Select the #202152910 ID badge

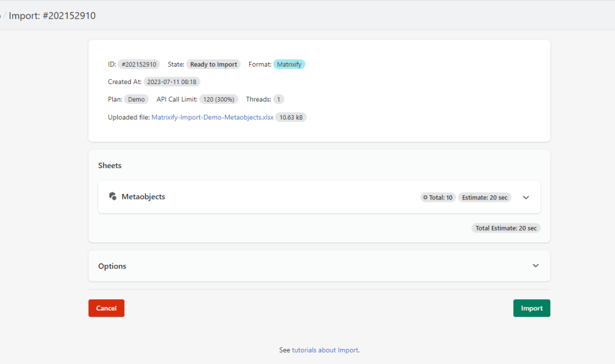click(139, 64)
